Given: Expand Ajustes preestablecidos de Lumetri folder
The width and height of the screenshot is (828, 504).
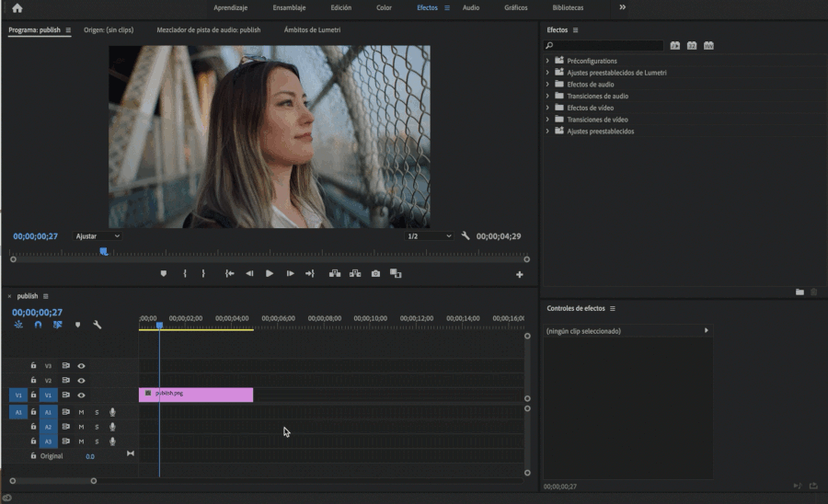Looking at the screenshot, I should (547, 73).
